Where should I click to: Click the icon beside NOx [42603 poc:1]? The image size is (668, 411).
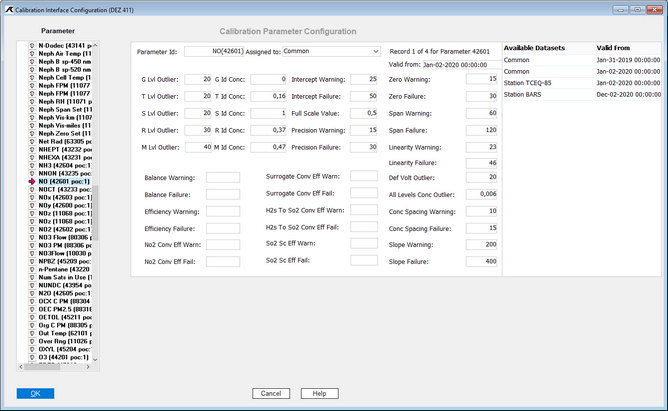point(32,198)
